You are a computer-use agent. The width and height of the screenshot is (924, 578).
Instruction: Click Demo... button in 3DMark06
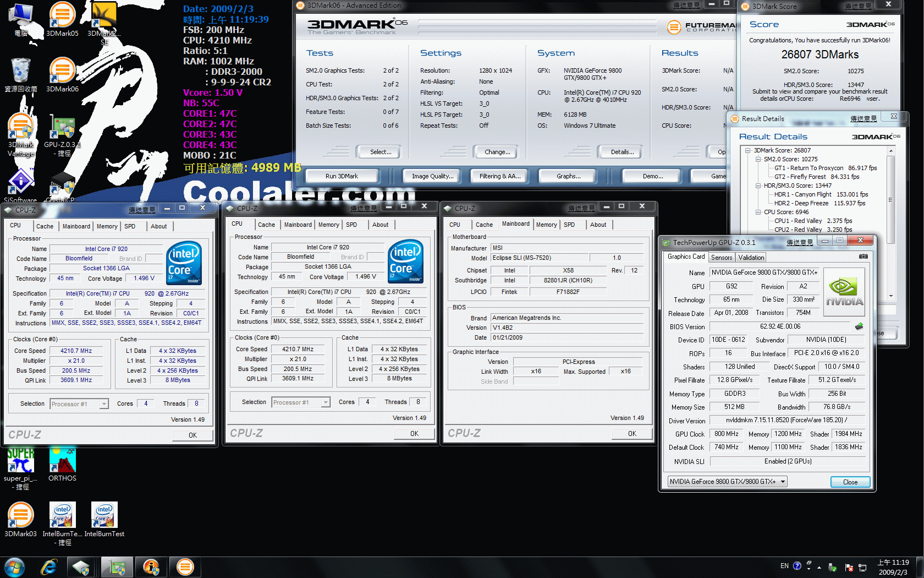[652, 176]
